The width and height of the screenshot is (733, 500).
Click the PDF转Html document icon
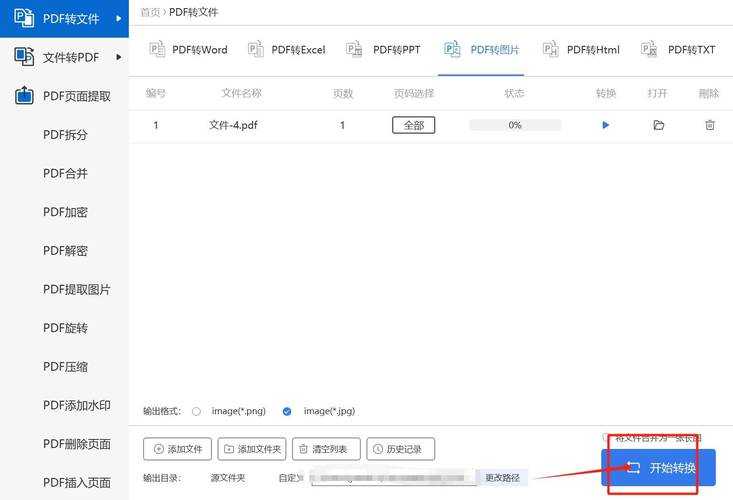(x=551, y=49)
